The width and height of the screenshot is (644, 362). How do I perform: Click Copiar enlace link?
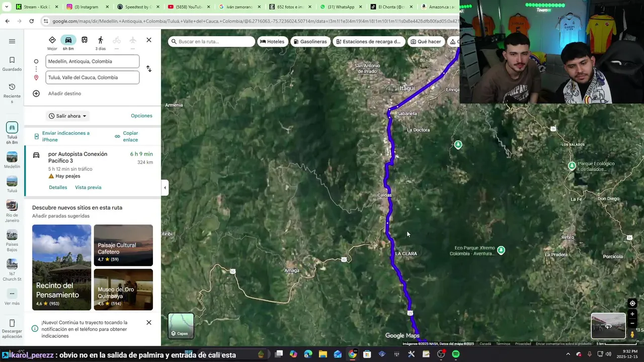tap(130, 136)
